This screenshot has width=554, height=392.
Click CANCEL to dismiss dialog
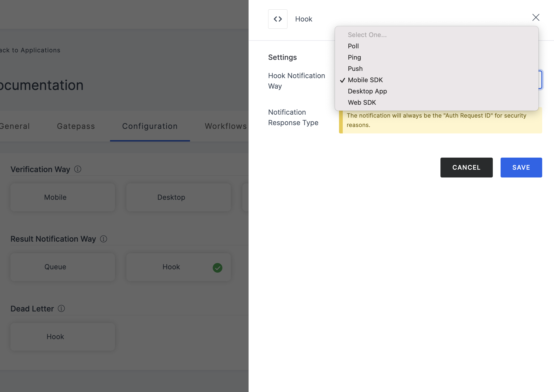tap(466, 167)
